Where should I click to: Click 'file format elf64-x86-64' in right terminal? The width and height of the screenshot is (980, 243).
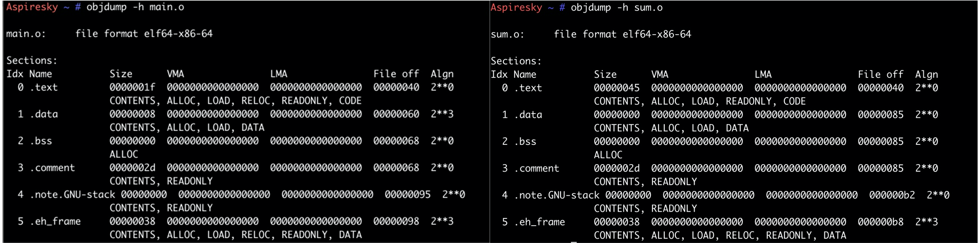[623, 34]
